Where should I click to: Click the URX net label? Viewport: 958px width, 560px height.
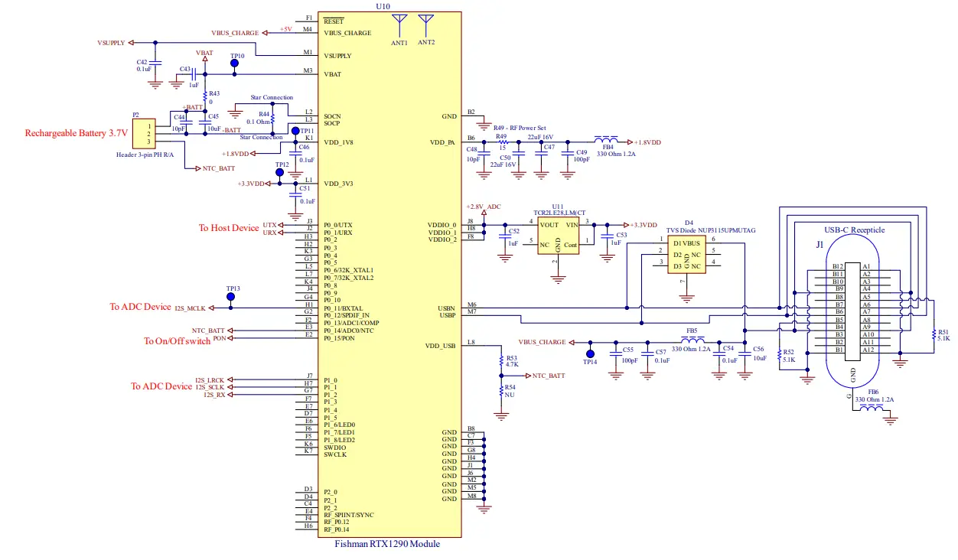coord(269,233)
